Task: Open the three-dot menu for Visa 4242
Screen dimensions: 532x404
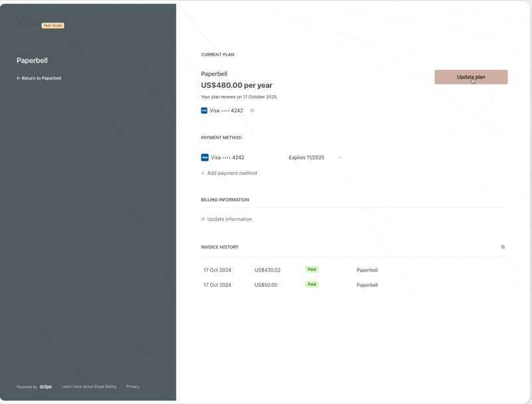Action: point(340,157)
